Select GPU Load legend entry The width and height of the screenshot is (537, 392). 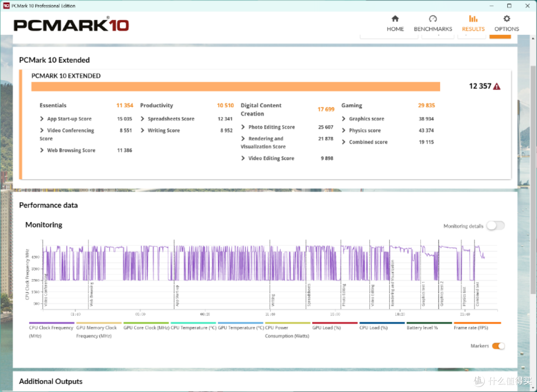335,327
